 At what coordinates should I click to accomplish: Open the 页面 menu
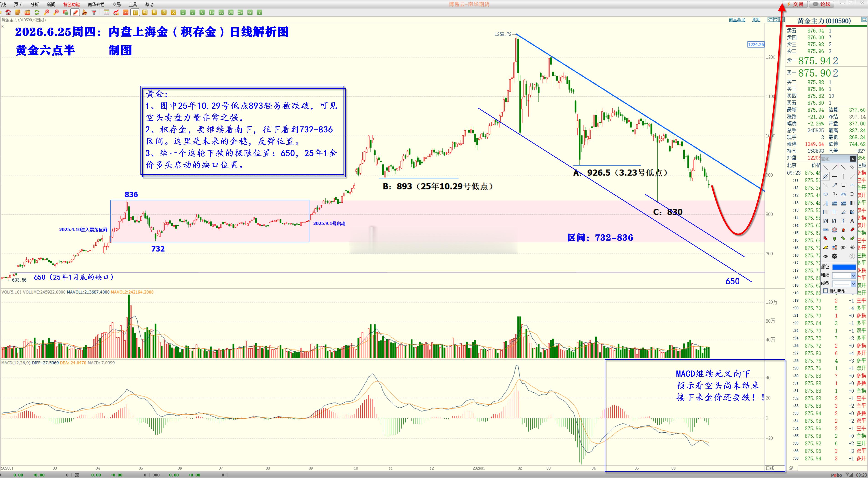click(x=18, y=4)
